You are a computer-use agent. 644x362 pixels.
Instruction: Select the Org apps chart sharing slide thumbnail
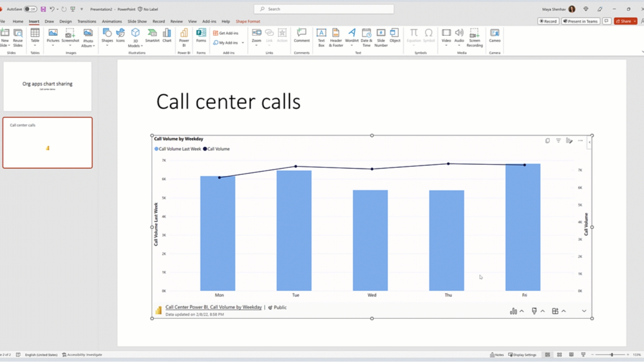click(x=47, y=86)
